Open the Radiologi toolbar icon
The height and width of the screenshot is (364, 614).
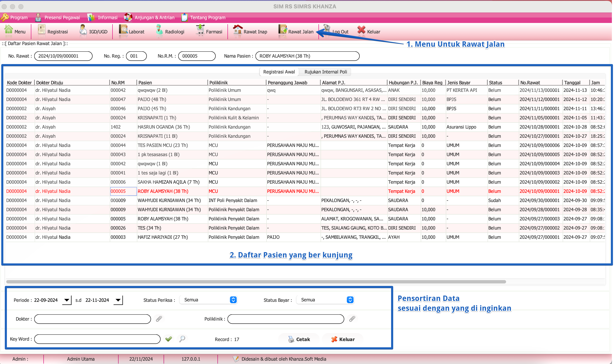(159, 29)
